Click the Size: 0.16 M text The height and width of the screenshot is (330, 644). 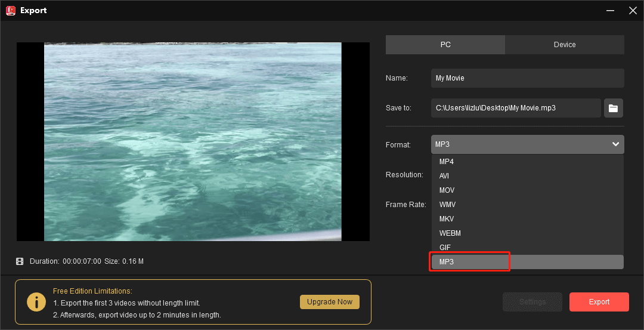click(x=124, y=261)
